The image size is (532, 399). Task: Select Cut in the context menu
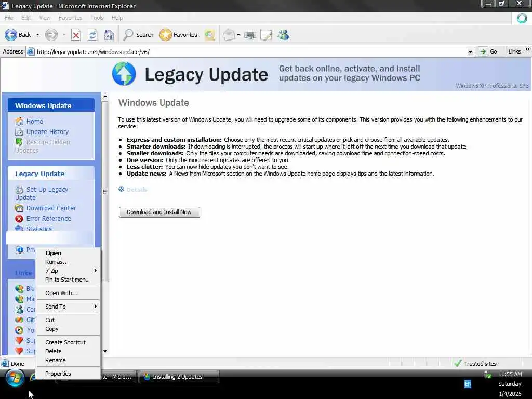[68, 320]
